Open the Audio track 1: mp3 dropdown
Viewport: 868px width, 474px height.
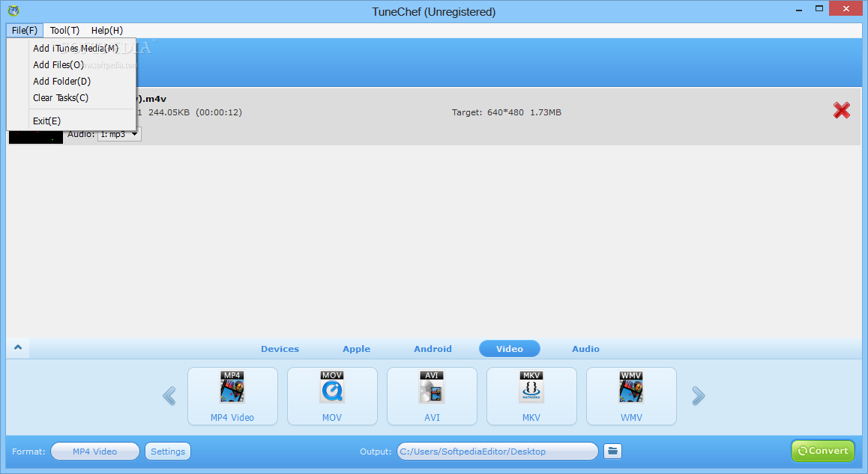[120, 134]
